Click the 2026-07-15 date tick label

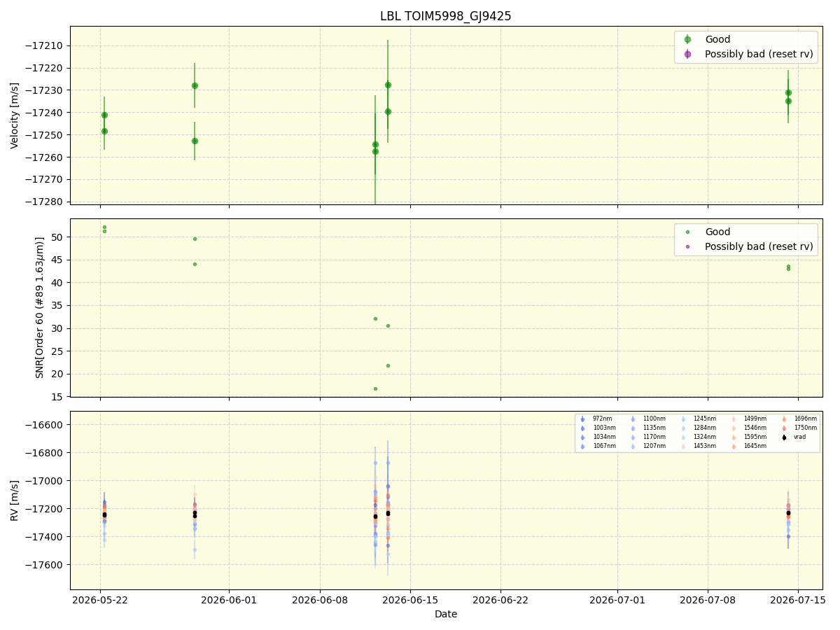point(799,600)
